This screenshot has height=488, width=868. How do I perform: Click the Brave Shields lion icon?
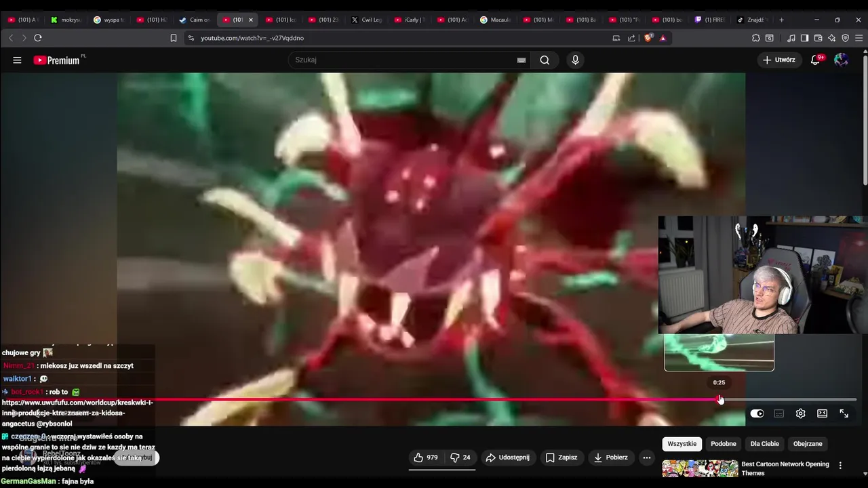coord(648,38)
